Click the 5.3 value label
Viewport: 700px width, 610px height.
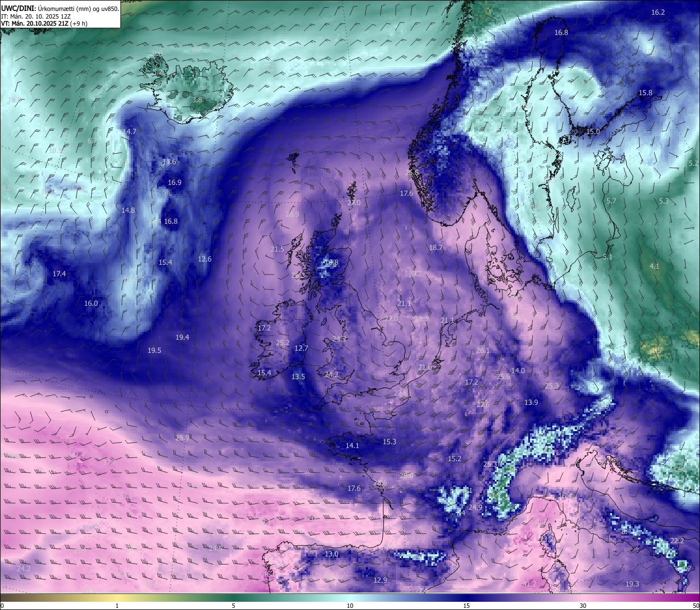point(663,201)
